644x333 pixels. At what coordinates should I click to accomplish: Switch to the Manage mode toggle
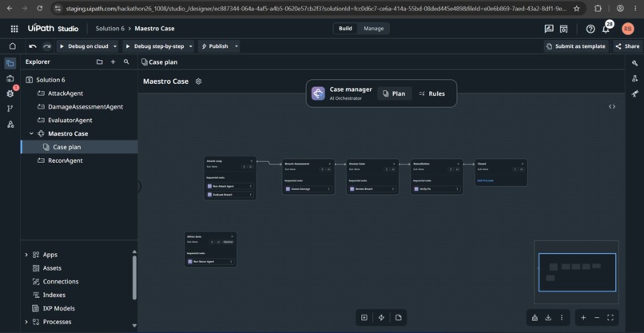coord(373,28)
